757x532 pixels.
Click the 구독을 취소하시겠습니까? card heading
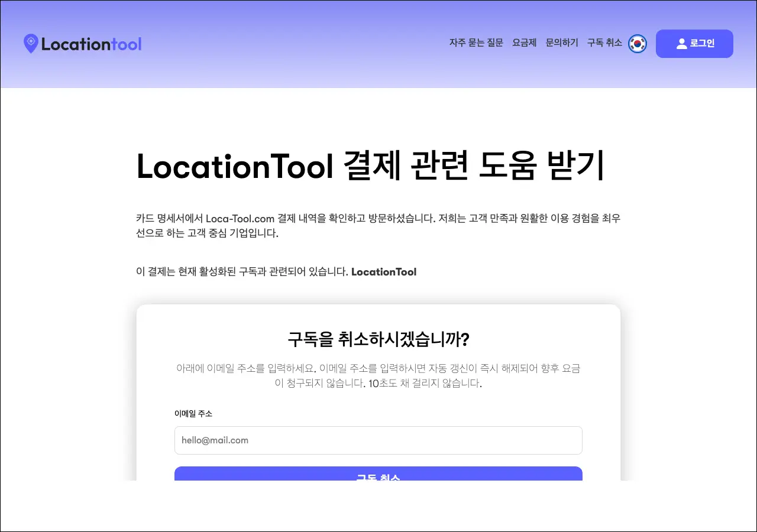(378, 340)
